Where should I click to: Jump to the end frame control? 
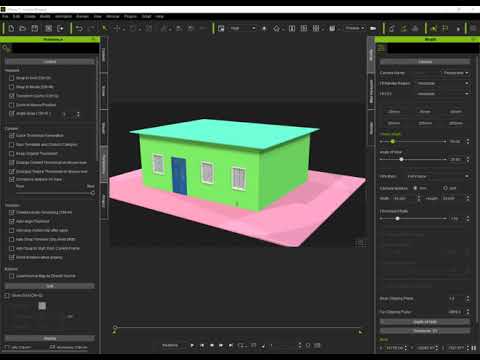pos(231,345)
